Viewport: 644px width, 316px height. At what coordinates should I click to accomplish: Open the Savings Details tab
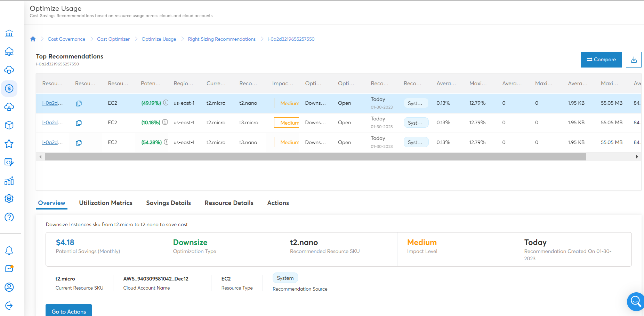click(x=168, y=203)
